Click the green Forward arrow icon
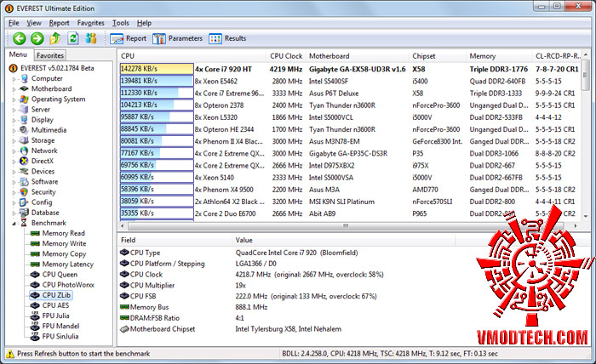The image size is (596, 364). point(37,38)
